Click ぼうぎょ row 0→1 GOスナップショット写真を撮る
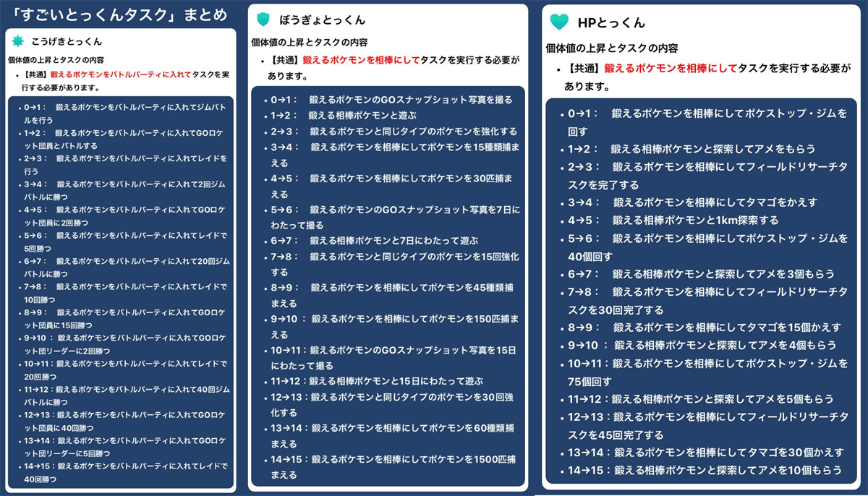The height and width of the screenshot is (496, 868). click(392, 99)
